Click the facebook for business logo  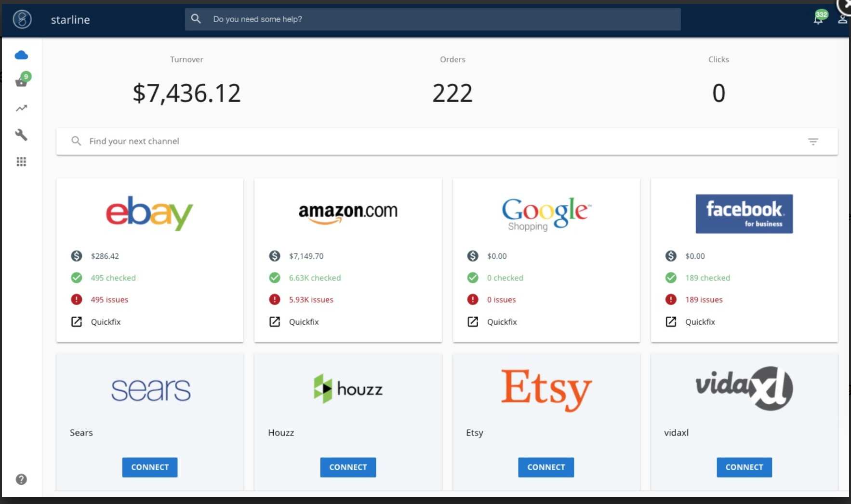(x=744, y=214)
